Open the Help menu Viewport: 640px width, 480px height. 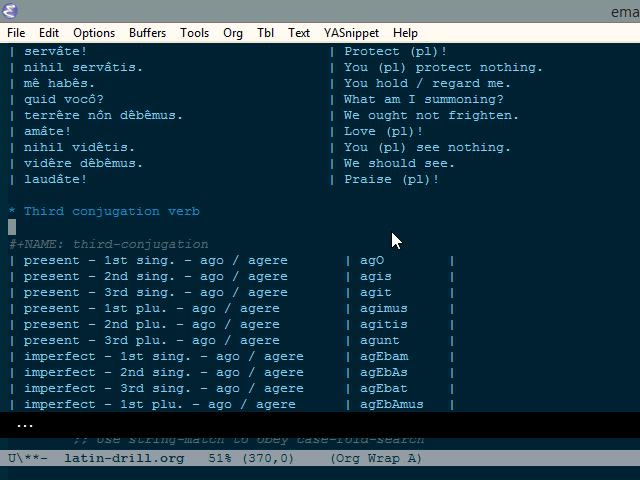click(405, 33)
